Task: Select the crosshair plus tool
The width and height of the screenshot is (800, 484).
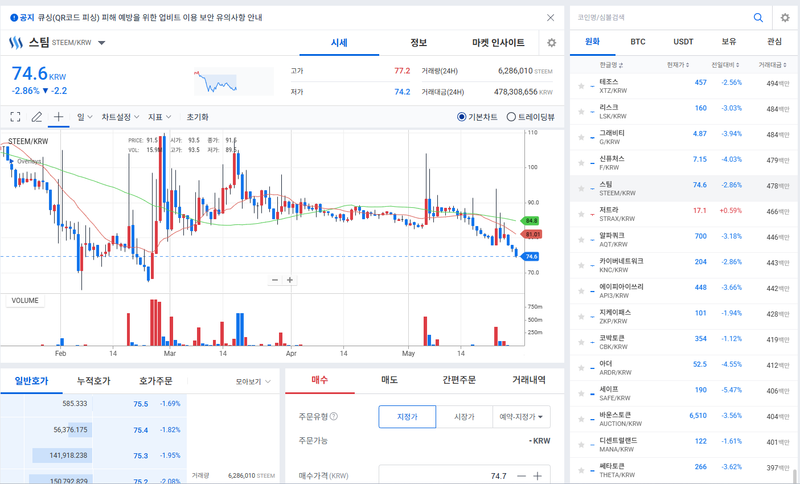Action: 58,117
